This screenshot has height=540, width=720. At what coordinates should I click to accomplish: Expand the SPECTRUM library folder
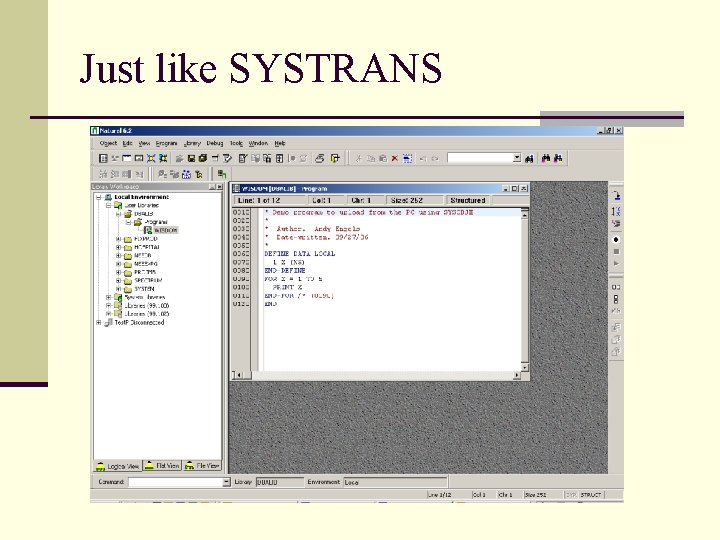click(x=118, y=281)
